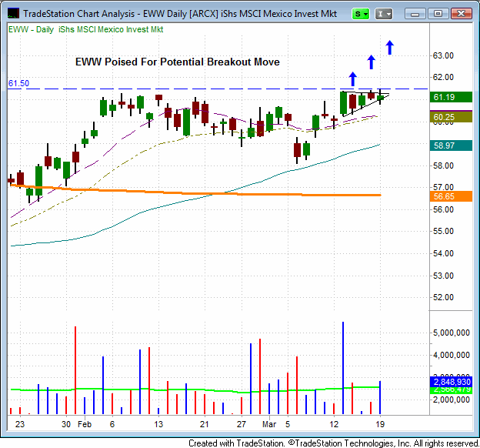Select the orange 56.65 moving average label
Image resolution: width=480 pixels, height=448 pixels.
445,197
